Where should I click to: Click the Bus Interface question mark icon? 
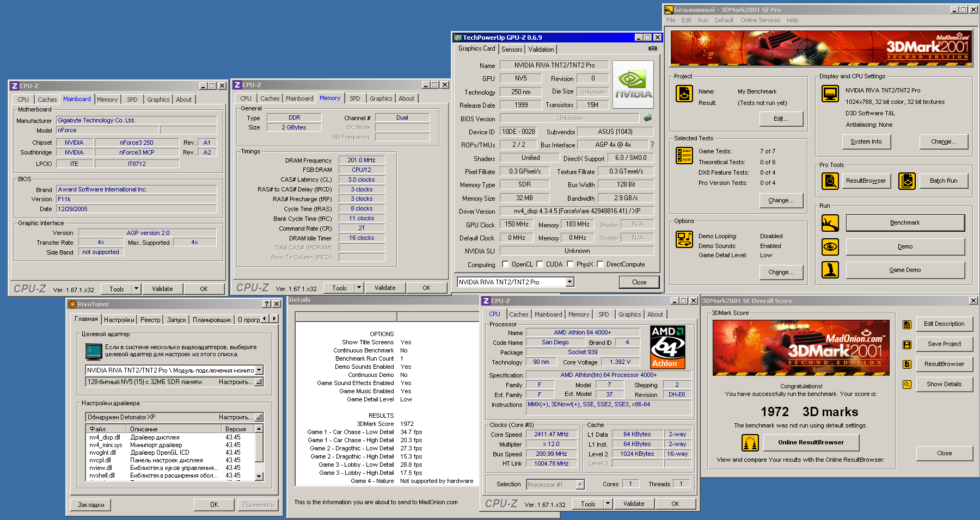point(652,145)
